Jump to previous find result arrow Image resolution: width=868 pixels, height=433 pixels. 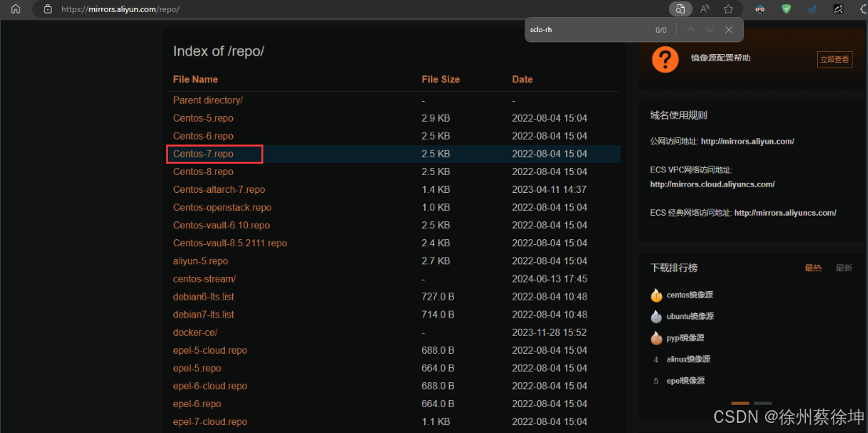(x=691, y=30)
